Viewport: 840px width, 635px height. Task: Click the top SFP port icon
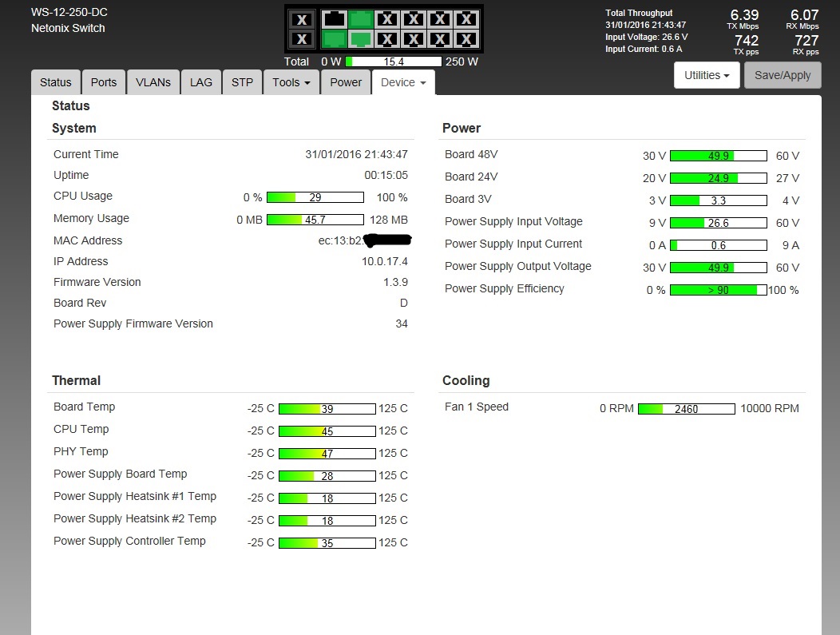(301, 20)
